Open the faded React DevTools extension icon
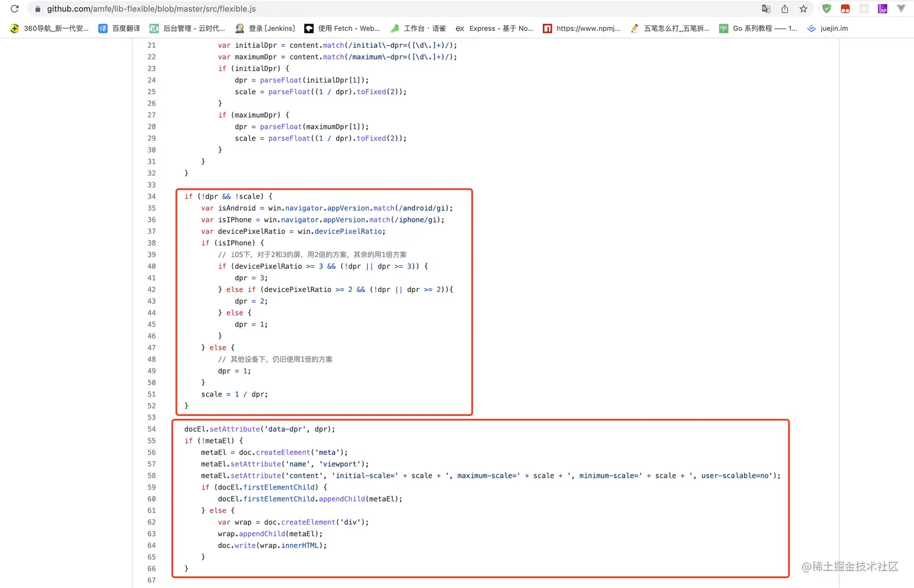The width and height of the screenshot is (914, 588). coord(864,9)
